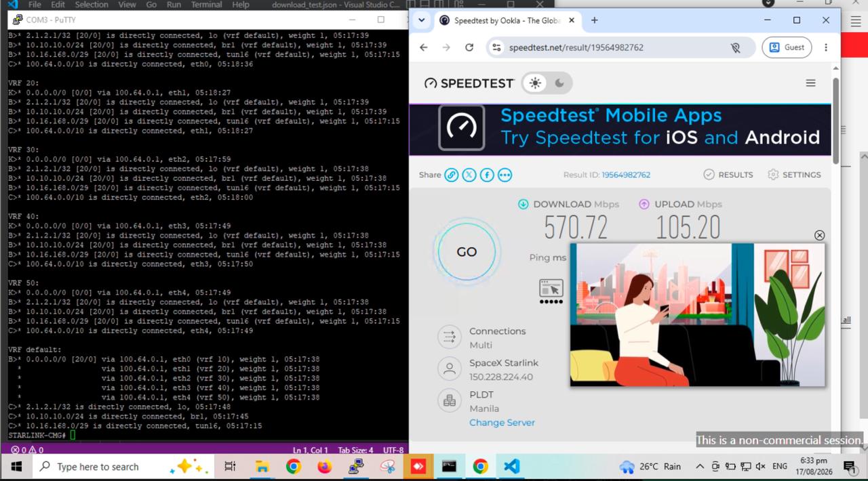Close the video ad overlay
This screenshot has width=868, height=481.
click(819, 235)
